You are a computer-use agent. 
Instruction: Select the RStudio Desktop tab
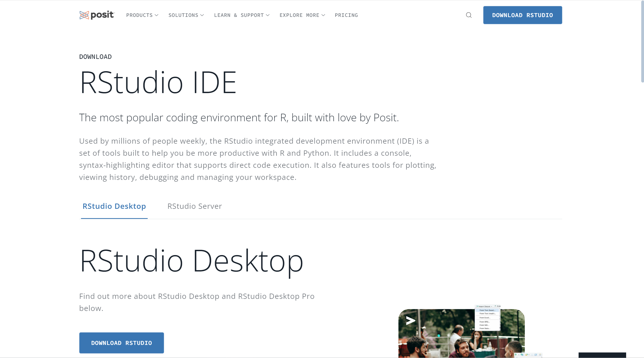[x=114, y=206]
